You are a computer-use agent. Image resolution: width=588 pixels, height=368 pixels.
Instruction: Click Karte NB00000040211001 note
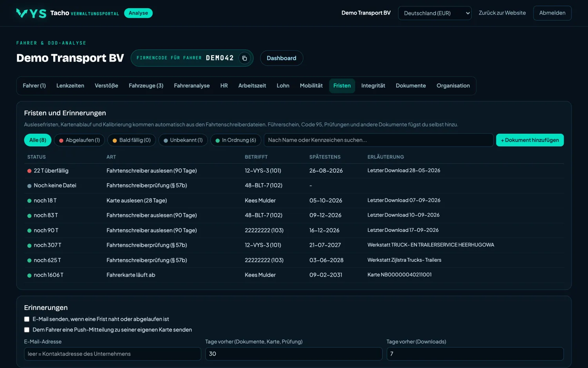tap(399, 275)
